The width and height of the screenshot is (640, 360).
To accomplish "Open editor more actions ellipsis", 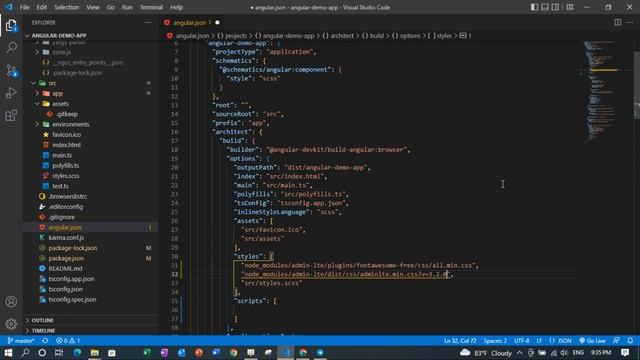I will coord(630,22).
